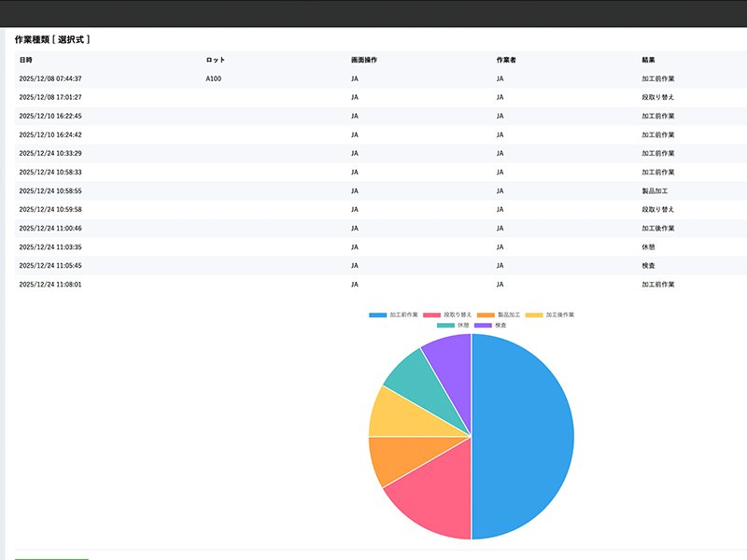Viewport: 747px width, 560px height.
Task: Click the ロット column header
Action: [x=215, y=60]
